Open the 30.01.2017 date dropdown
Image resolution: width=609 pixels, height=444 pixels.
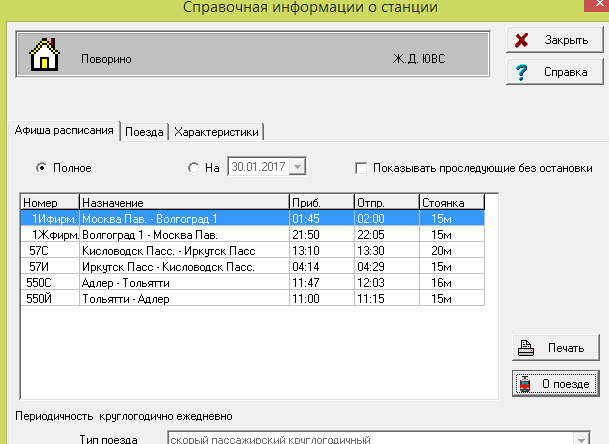tap(298, 168)
